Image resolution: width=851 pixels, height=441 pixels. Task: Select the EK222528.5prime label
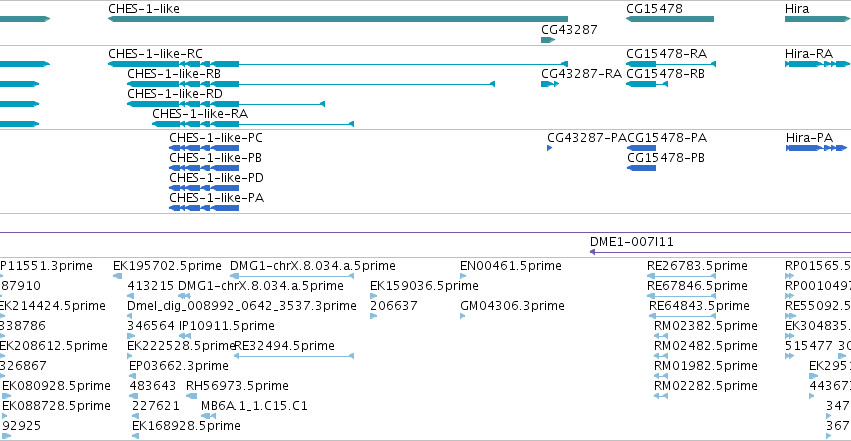pyautogui.click(x=181, y=346)
